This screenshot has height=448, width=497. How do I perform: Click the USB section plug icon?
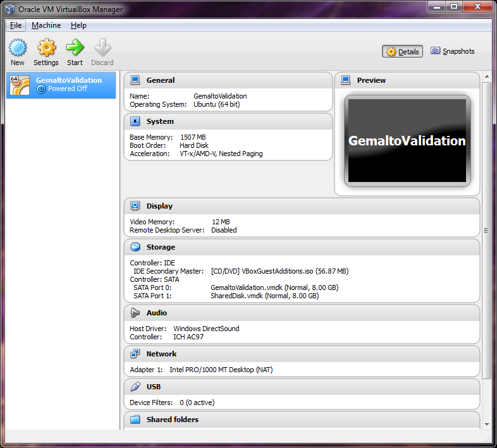click(135, 387)
